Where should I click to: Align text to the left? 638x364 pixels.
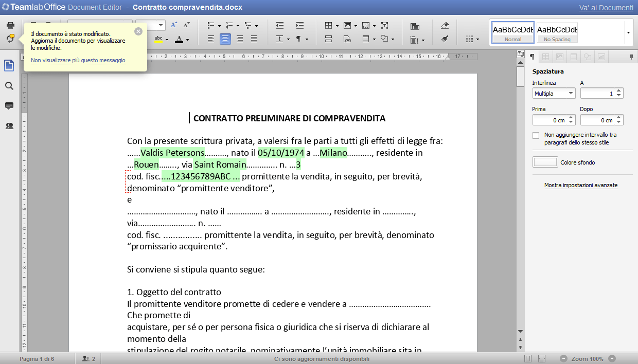[x=211, y=39]
